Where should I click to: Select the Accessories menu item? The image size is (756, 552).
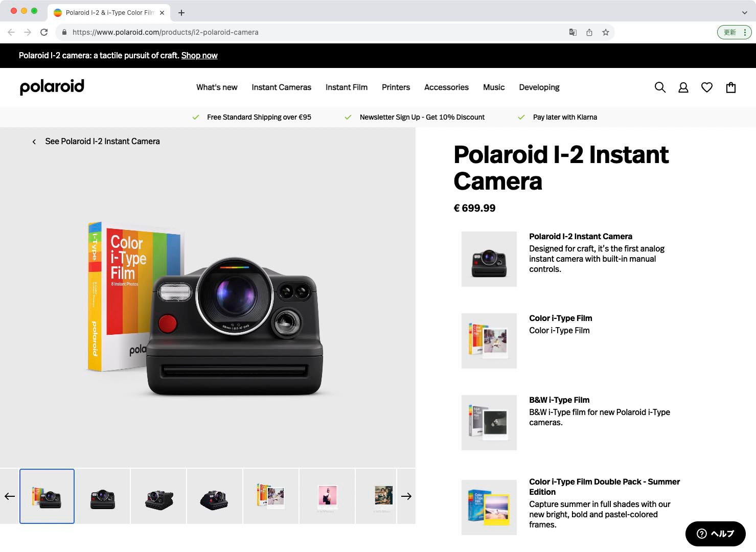pyautogui.click(x=446, y=87)
